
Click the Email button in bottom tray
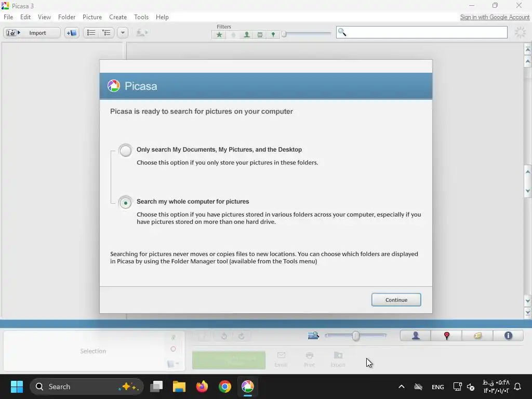281,360
